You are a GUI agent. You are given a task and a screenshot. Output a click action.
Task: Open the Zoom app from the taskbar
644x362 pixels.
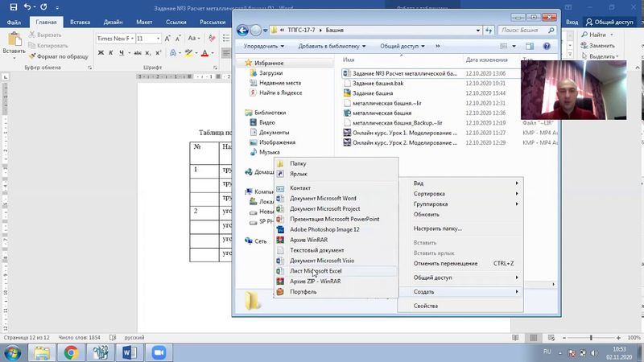pos(158,352)
